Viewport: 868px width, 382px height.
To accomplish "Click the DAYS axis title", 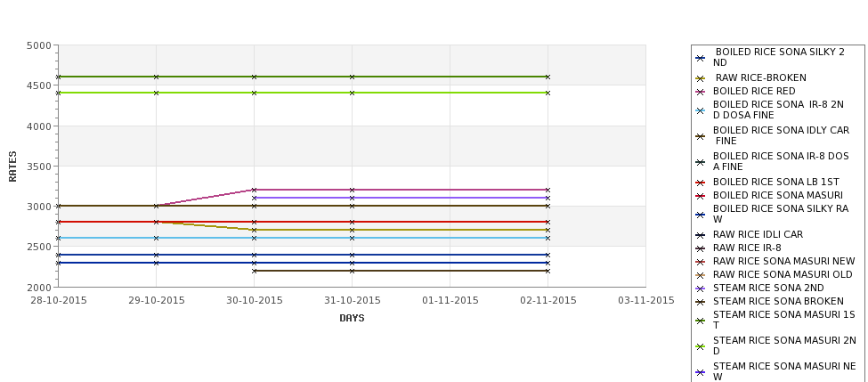I will [352, 319].
